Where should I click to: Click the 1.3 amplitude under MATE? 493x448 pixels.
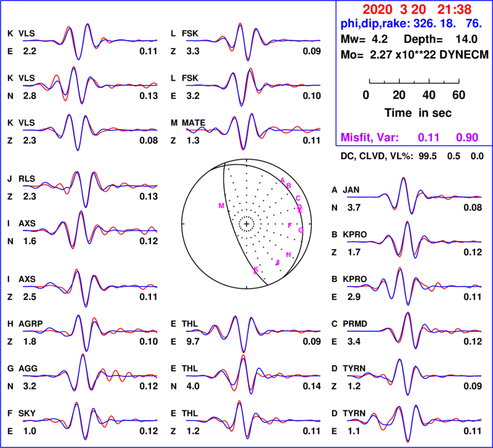coord(193,141)
